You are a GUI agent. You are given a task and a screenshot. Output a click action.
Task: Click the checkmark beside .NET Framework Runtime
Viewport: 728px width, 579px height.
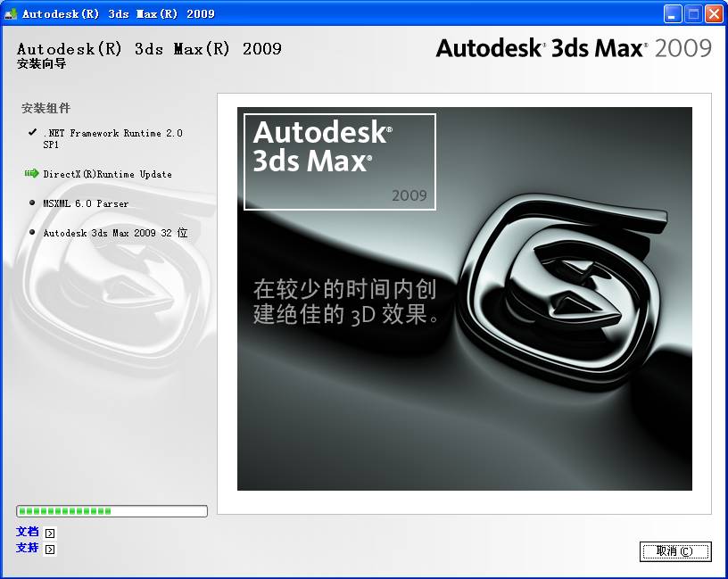point(32,132)
